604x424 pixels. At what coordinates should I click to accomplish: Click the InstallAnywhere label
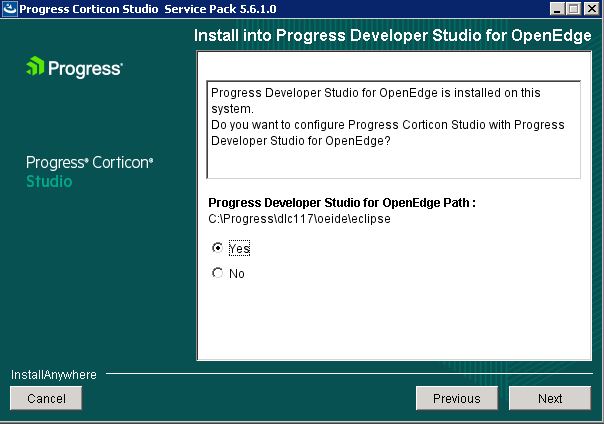pyautogui.click(x=54, y=375)
